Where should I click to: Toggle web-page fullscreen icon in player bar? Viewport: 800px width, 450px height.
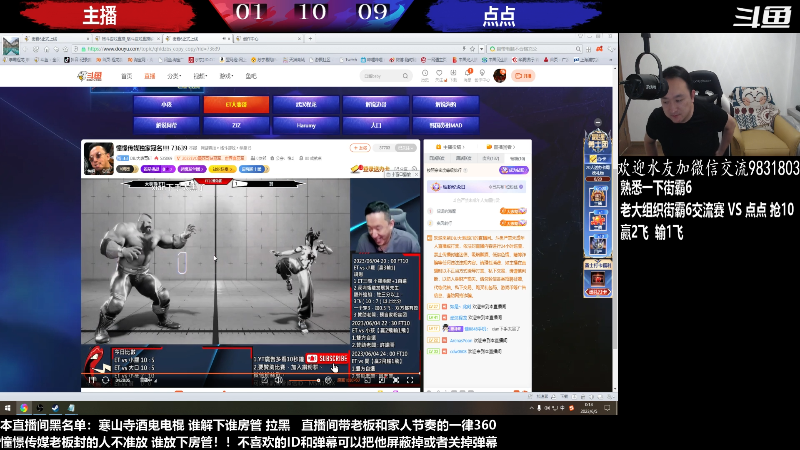396,380
